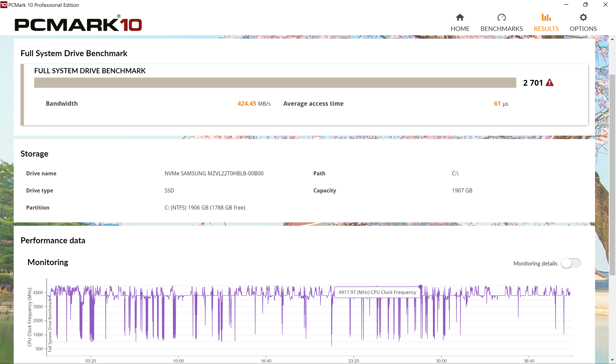Click the benchmark score progress bar

click(275, 83)
